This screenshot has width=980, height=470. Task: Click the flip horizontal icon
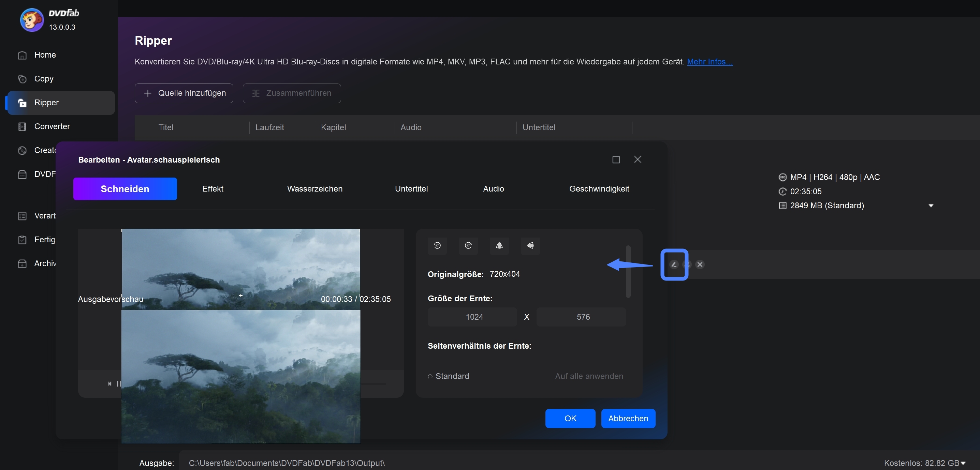pos(499,245)
